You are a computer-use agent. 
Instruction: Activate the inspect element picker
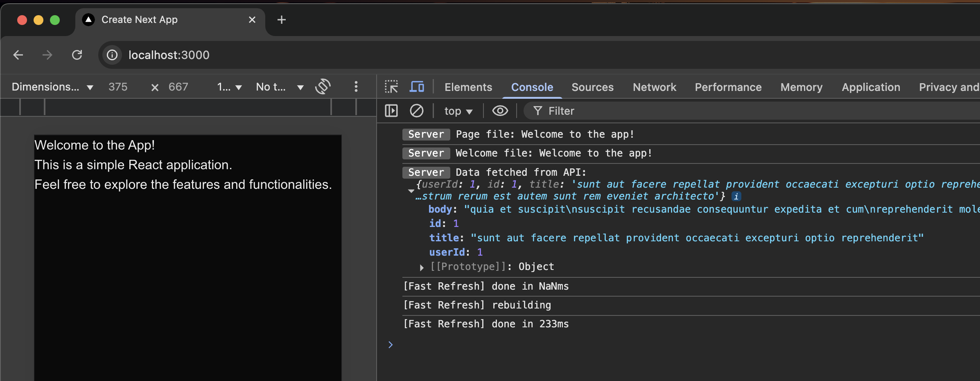pyautogui.click(x=391, y=87)
